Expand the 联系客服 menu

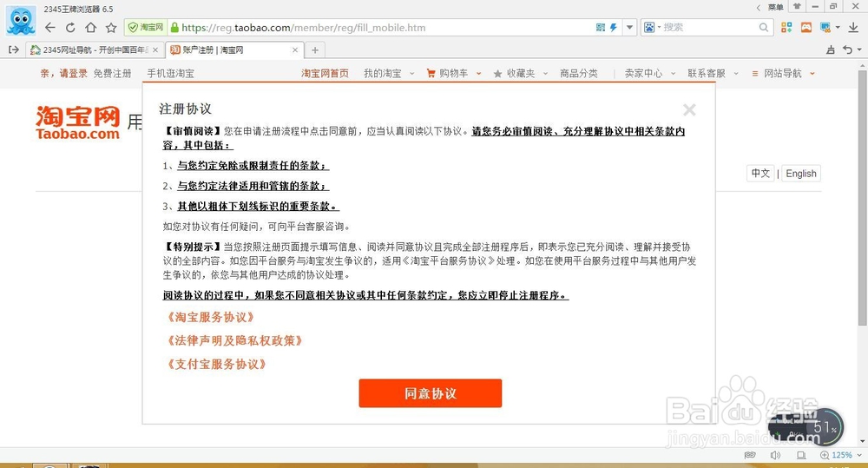point(713,73)
